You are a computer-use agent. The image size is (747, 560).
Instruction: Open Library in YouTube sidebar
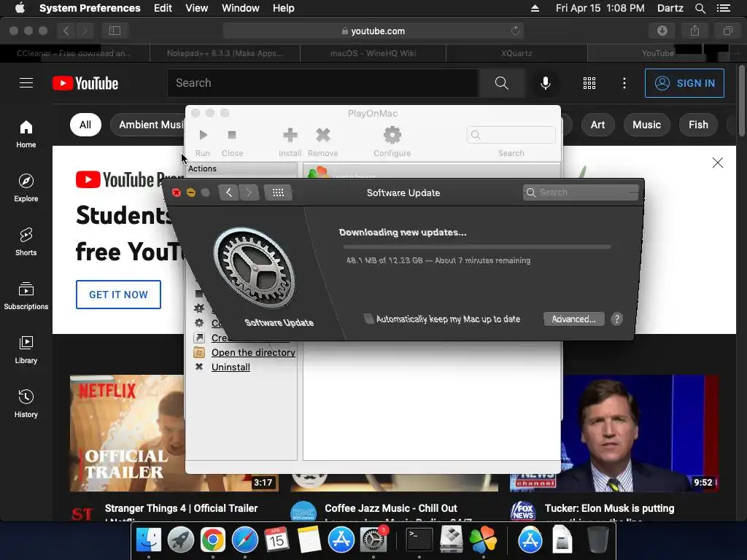(x=26, y=350)
